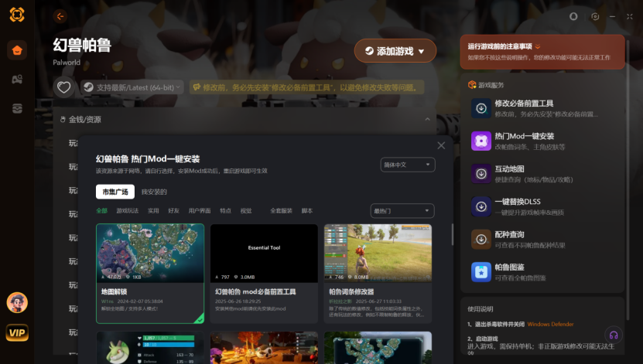Viewport: 643px width, 364px height.
Task: Open 配种查询 service icon
Action: click(x=481, y=239)
